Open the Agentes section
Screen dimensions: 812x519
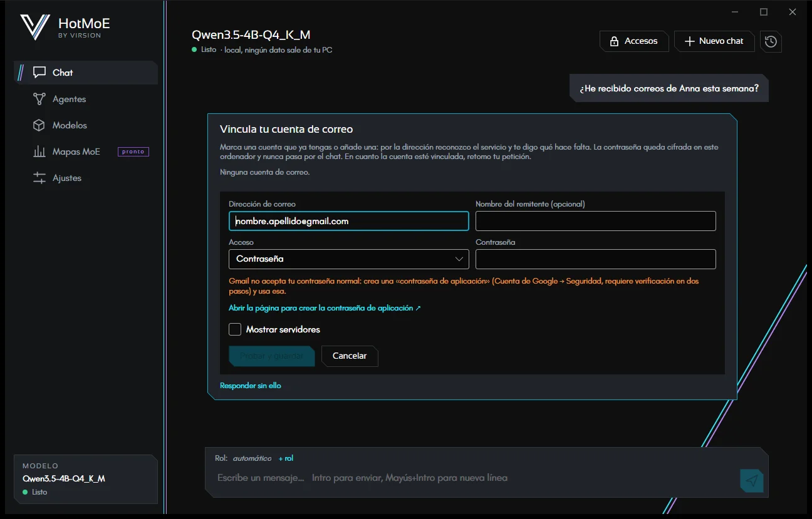click(86, 99)
